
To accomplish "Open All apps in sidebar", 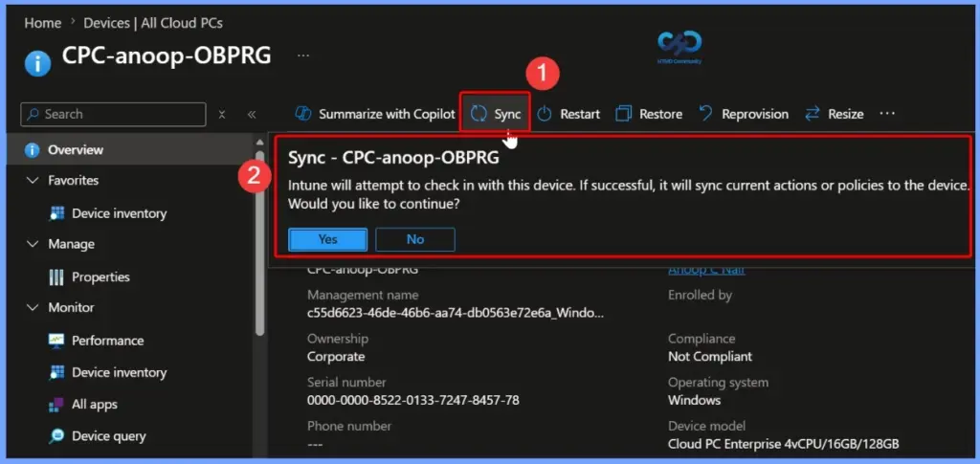I will (95, 405).
